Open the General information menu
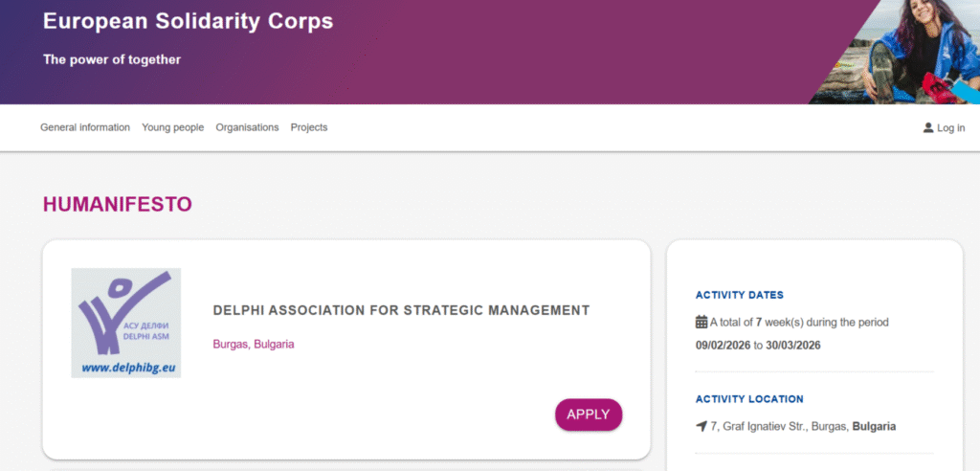 pyautogui.click(x=85, y=127)
